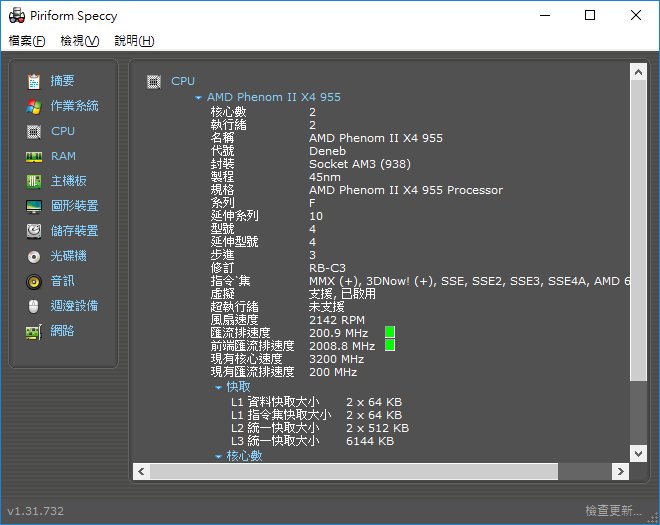Click the horizontal scrollbar left arrow
The image size is (660, 525).
click(x=141, y=472)
